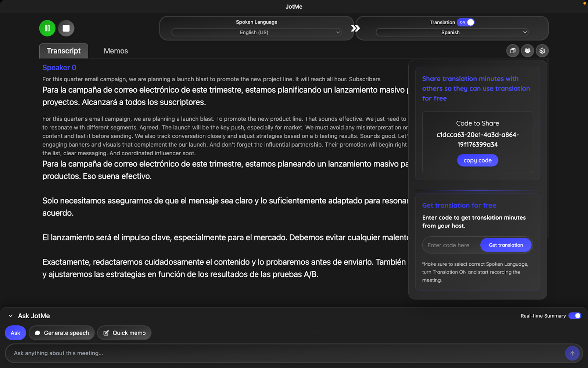Collapse the Ask JotMe panel

[x=10, y=316]
